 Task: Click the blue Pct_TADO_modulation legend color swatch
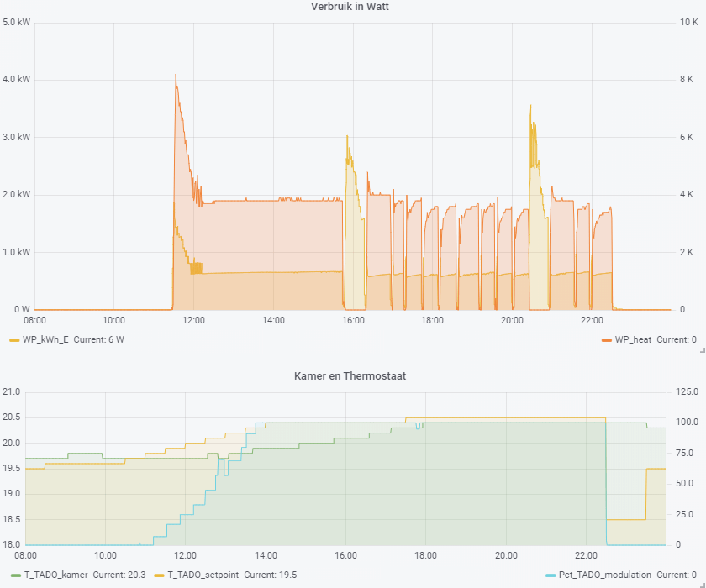(x=551, y=575)
